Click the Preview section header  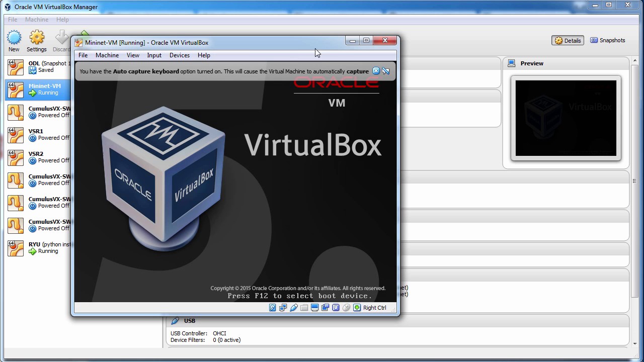coord(566,63)
